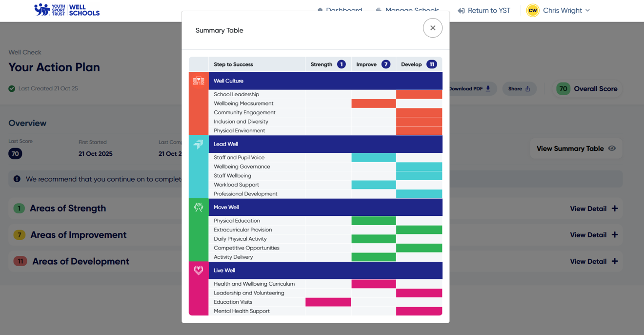Click the Move Well figure icon
Screen dimensions: 644x335
click(x=198, y=207)
